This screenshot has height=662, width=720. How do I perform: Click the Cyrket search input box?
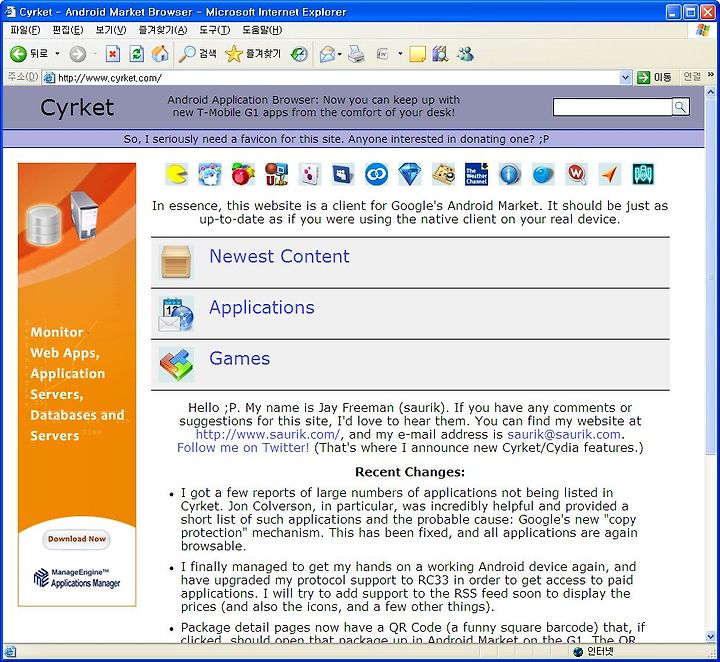point(613,107)
